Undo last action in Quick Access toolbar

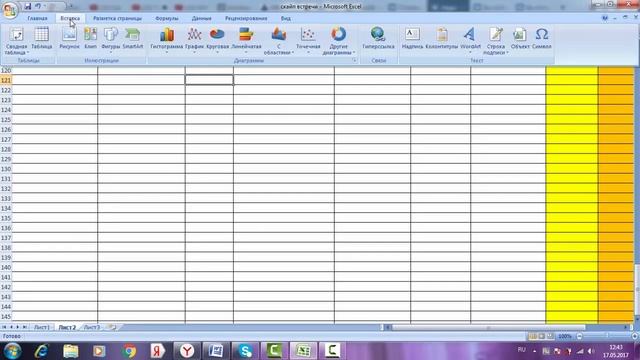coord(38,7)
